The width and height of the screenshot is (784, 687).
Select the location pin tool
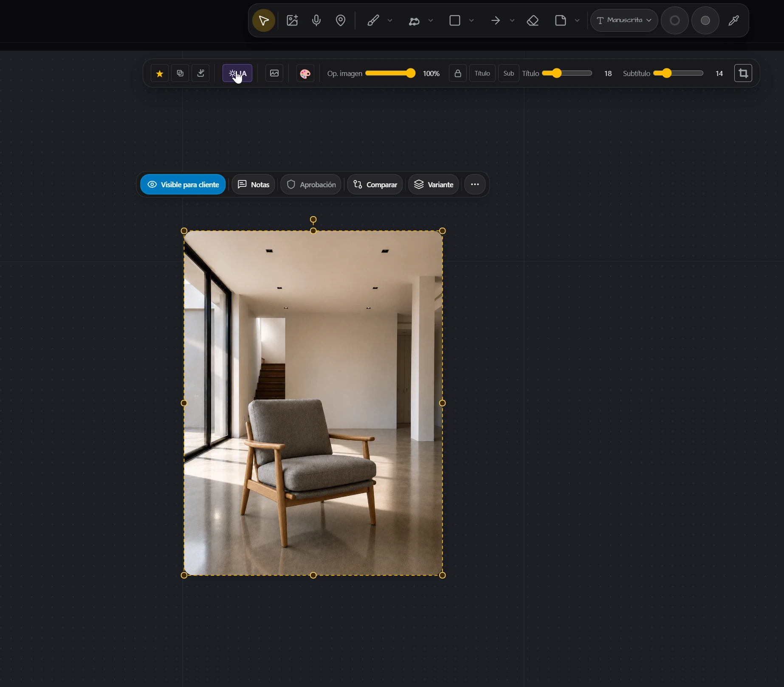(341, 20)
